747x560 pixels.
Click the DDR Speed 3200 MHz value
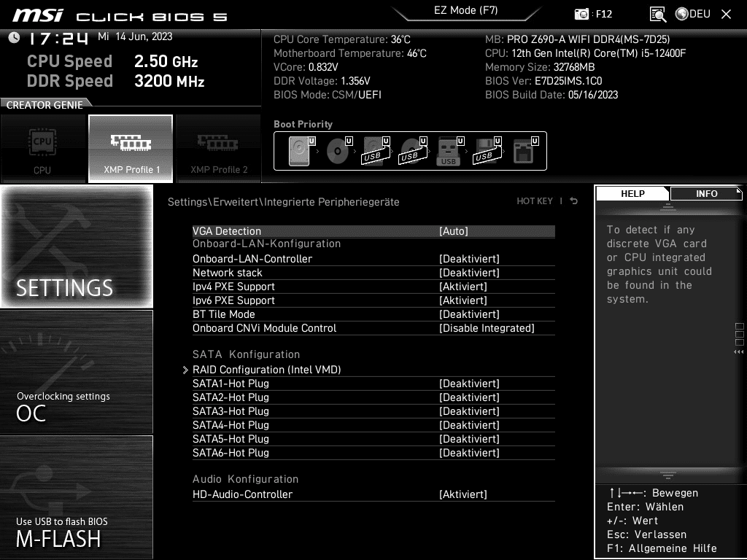[169, 80]
